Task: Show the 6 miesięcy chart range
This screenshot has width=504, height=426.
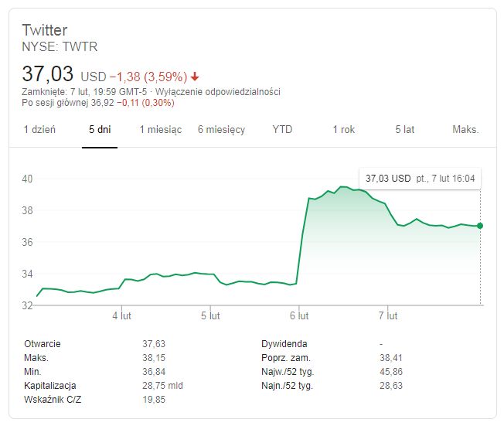Action: tap(221, 130)
